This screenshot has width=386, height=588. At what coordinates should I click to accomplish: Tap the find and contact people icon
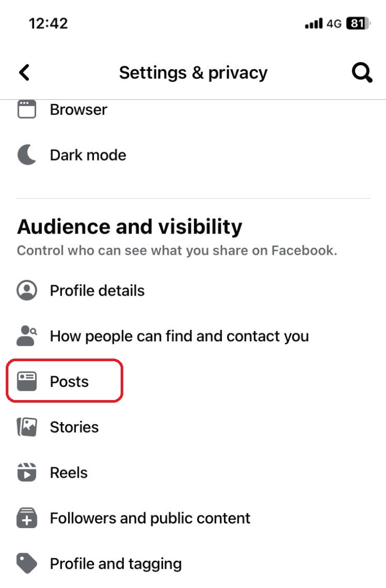coord(27,336)
